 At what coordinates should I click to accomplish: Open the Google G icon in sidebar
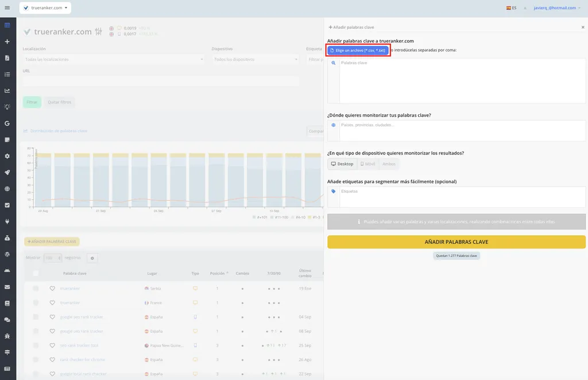(x=7, y=123)
